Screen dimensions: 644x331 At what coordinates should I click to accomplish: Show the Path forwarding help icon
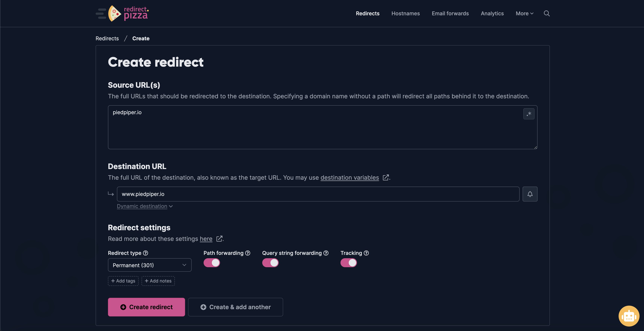click(x=247, y=253)
